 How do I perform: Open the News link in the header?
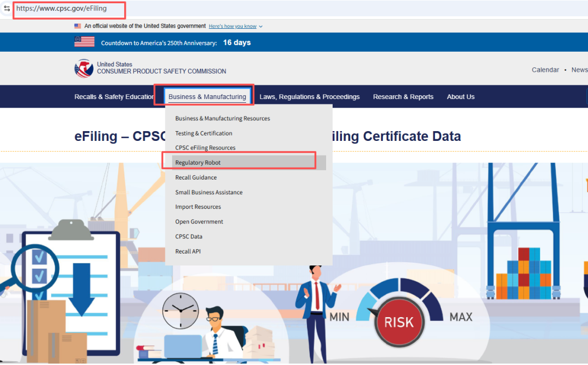click(579, 70)
